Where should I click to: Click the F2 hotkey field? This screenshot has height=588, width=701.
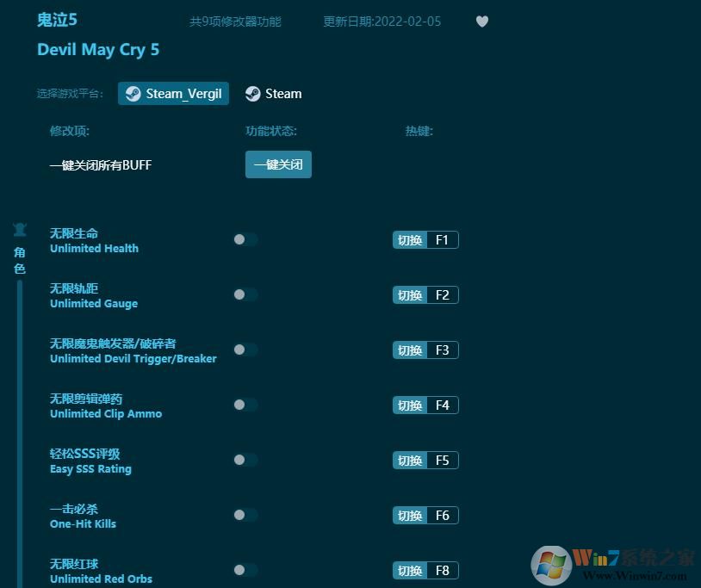[x=443, y=295]
